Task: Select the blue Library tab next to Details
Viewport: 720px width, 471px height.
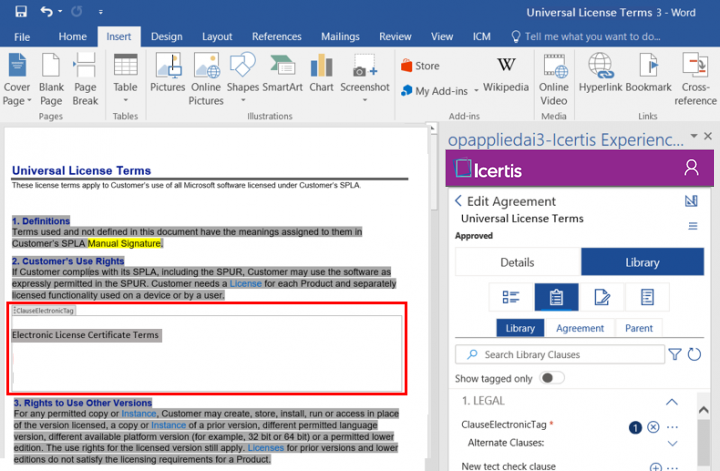Action: point(642,262)
